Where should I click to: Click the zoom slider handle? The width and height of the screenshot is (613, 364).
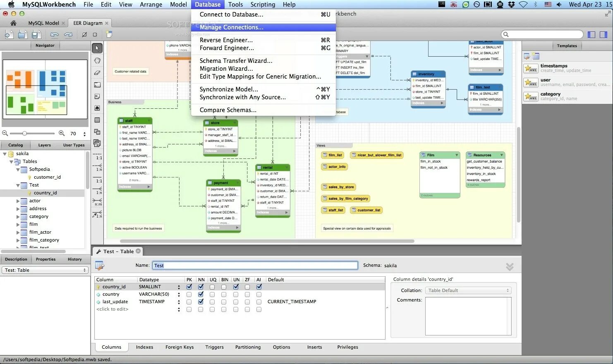(25, 133)
